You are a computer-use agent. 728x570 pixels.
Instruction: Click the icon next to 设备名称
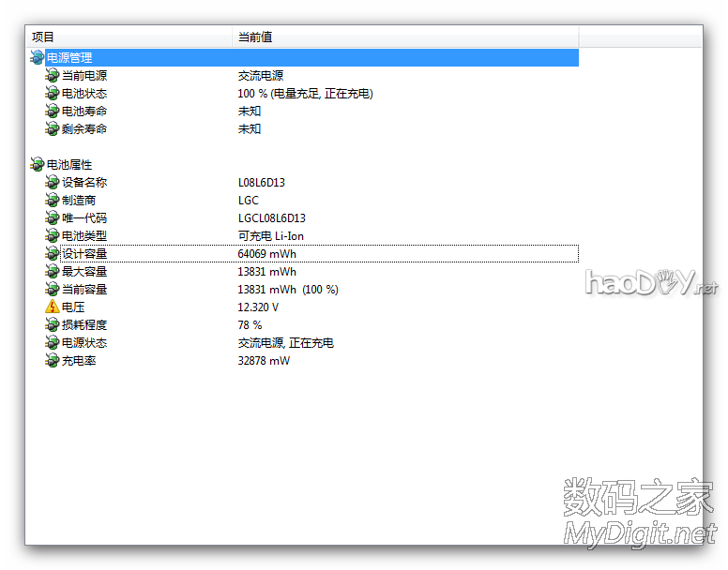52,183
